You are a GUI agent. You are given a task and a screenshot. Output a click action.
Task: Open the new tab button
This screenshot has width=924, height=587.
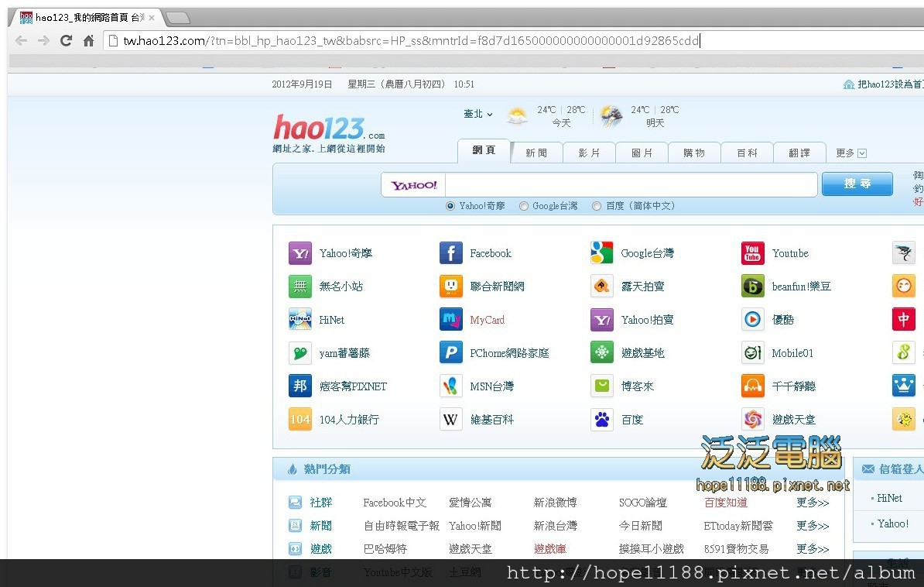(178, 19)
